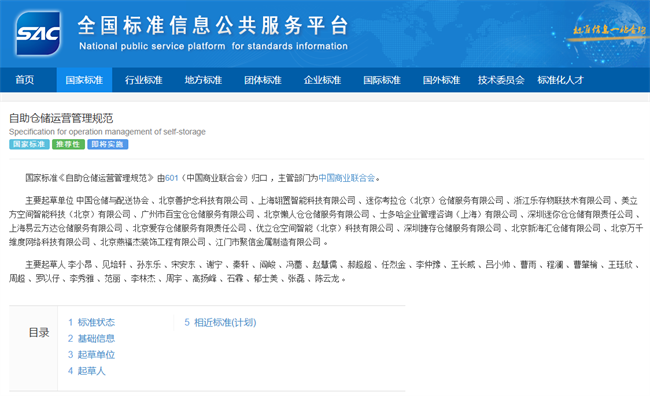Jump to 4 起草人 section
The height and width of the screenshot is (396, 650).
pos(87,371)
